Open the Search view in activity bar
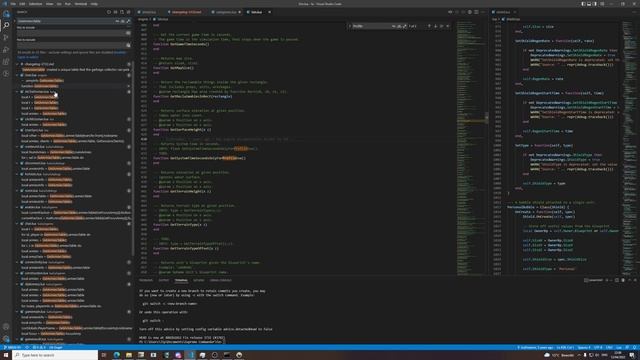The height and width of the screenshot is (360, 640). coord(6,25)
